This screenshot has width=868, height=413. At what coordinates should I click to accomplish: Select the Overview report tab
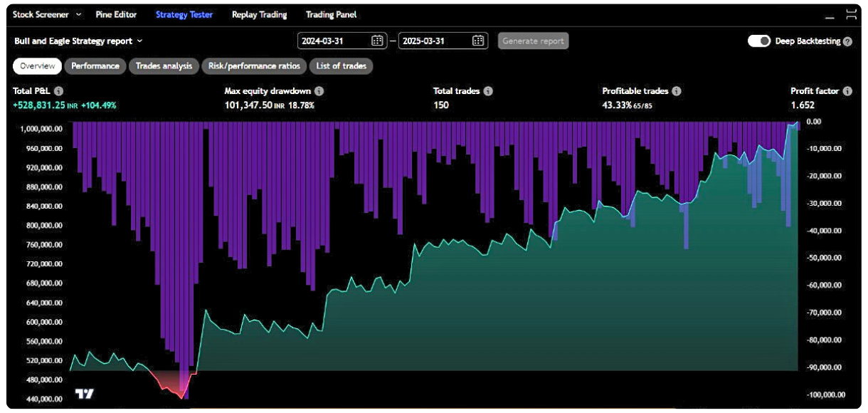tap(38, 66)
